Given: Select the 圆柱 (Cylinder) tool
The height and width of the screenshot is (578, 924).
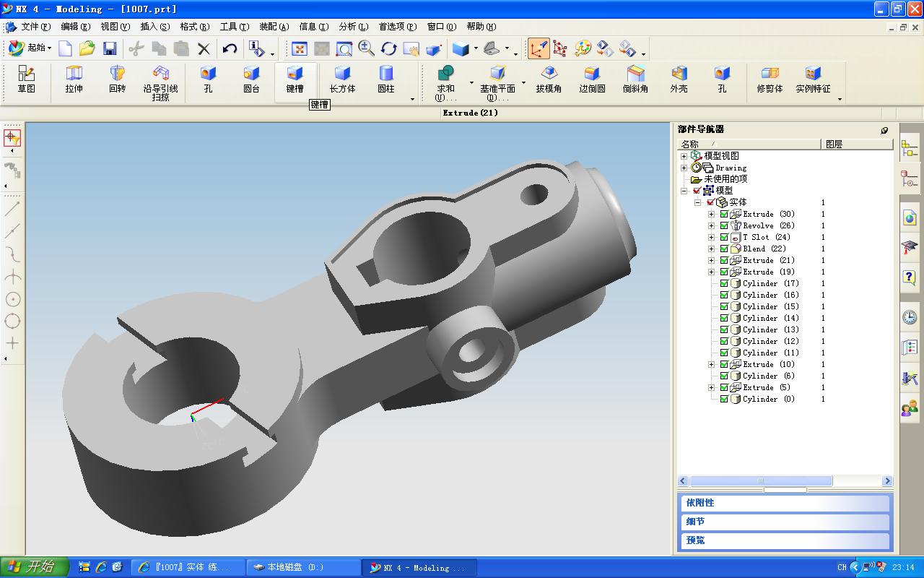Looking at the screenshot, I should (386, 79).
